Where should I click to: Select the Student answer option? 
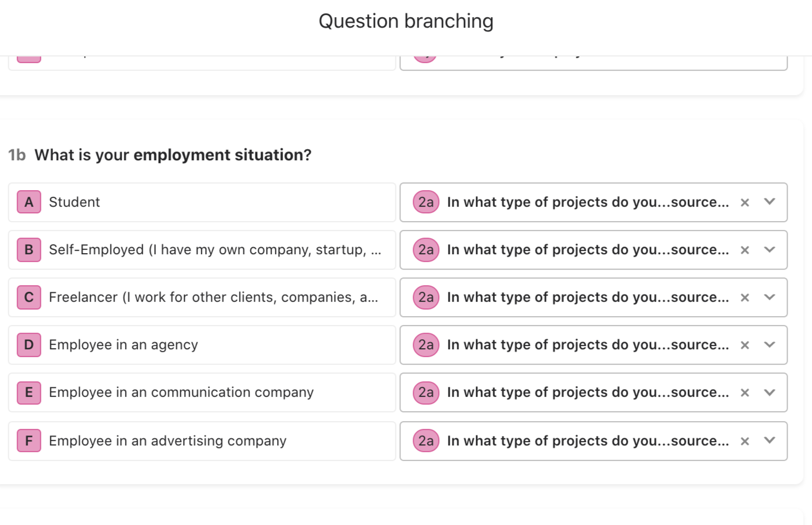pyautogui.click(x=75, y=202)
